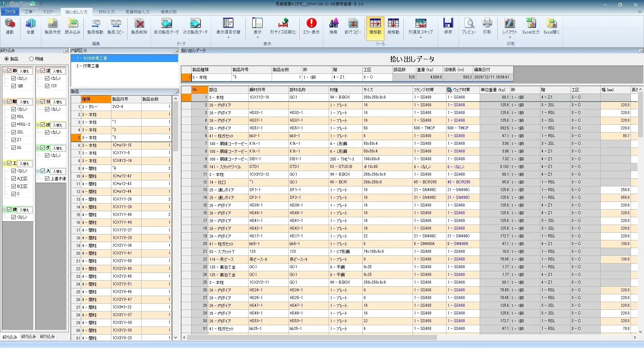Toggle the *RSL-2 checkbox
Viewport: 644px width, 348px height.
(x=14, y=124)
